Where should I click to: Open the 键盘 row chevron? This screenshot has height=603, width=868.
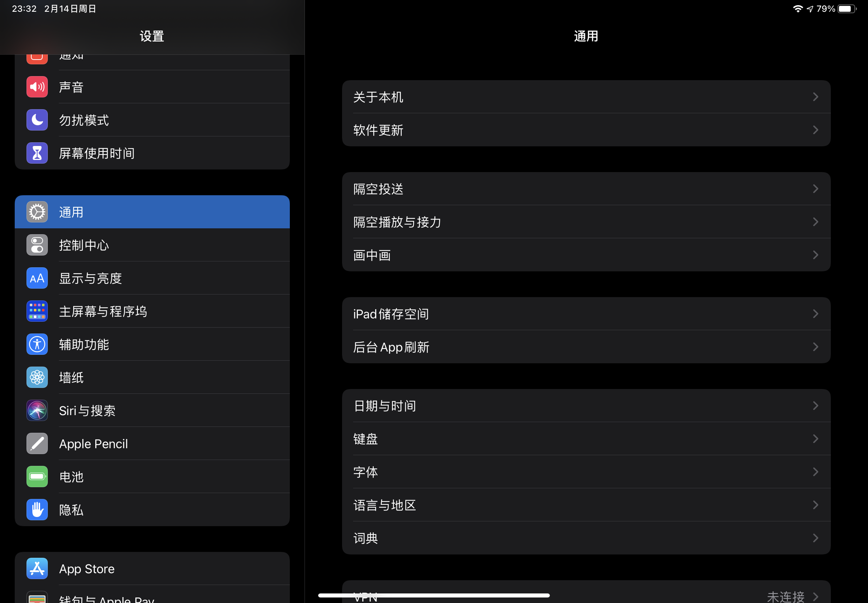pos(815,439)
